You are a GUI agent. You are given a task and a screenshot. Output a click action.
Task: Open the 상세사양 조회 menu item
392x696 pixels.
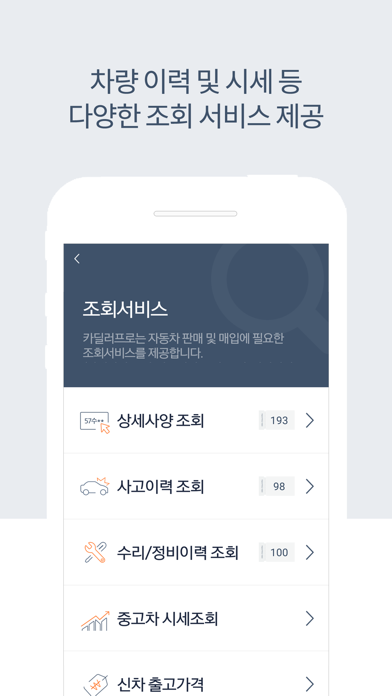[196, 420]
